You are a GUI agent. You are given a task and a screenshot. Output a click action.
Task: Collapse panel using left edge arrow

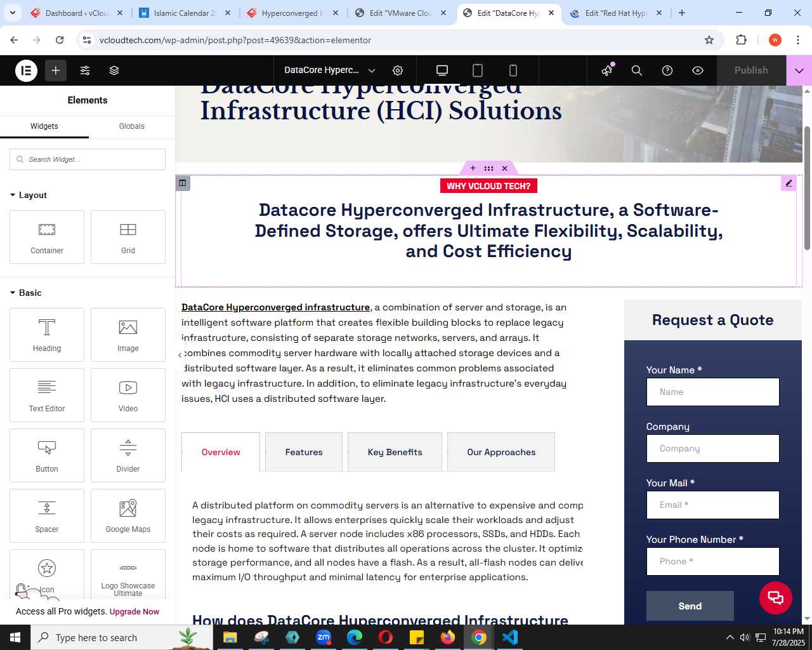pyautogui.click(x=180, y=355)
